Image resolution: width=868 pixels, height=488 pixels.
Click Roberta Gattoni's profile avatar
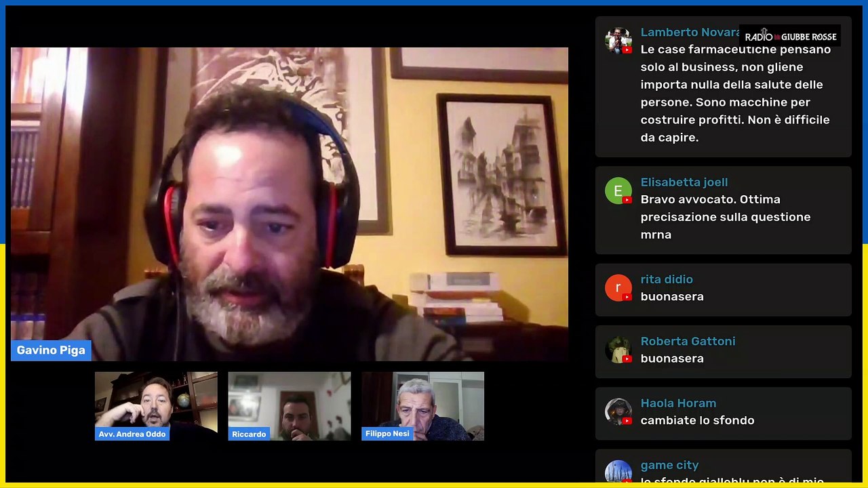click(618, 350)
